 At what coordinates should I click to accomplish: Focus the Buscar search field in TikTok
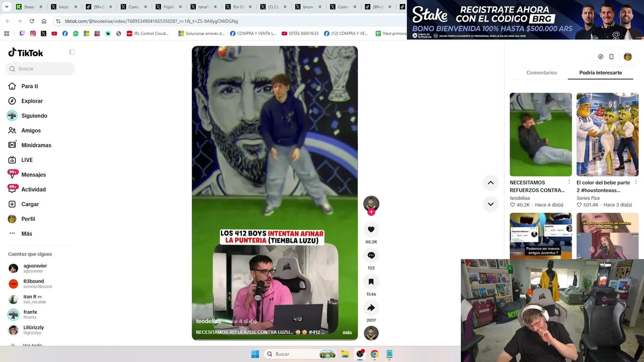tap(40, 69)
